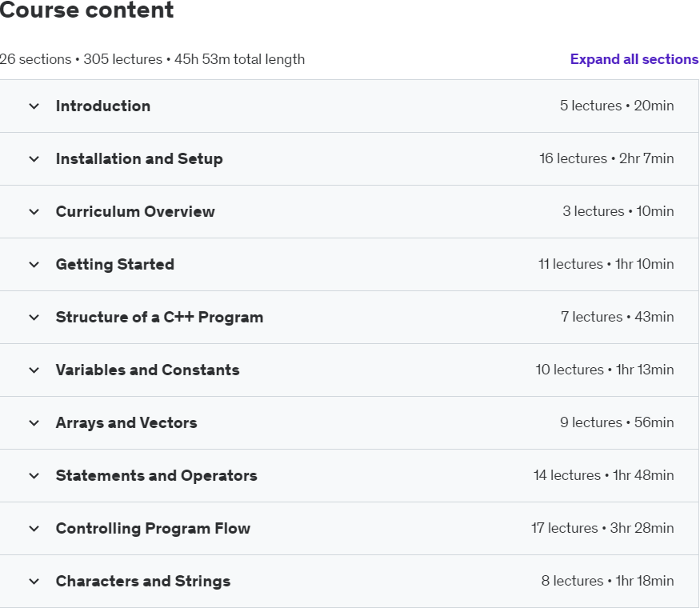The height and width of the screenshot is (608, 700).
Task: Open the Variables and Constants section title
Action: [148, 370]
